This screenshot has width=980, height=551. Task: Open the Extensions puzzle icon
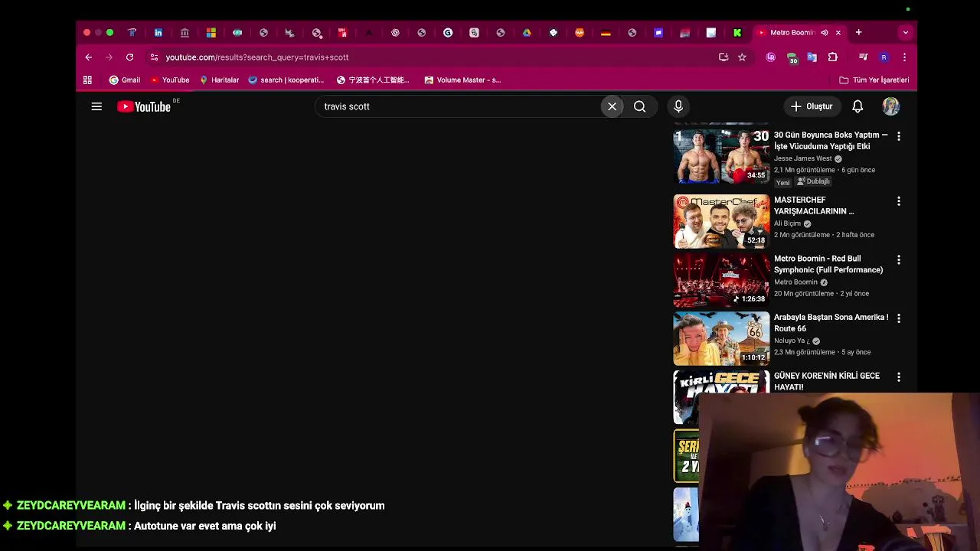(x=833, y=57)
